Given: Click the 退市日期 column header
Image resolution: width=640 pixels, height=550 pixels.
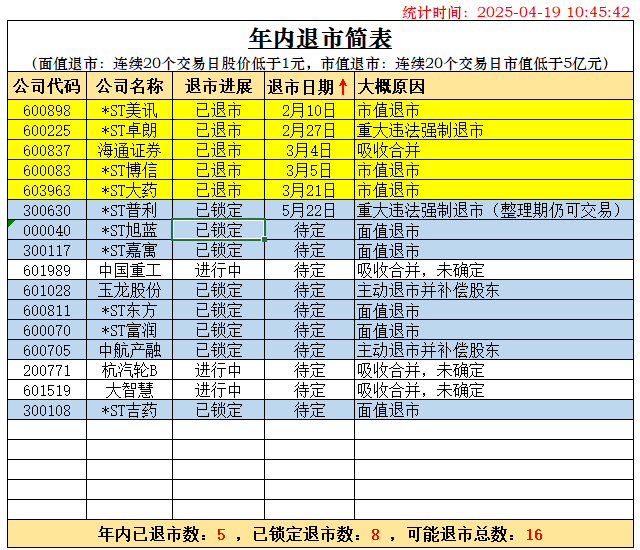Looking at the screenshot, I should (x=309, y=86).
